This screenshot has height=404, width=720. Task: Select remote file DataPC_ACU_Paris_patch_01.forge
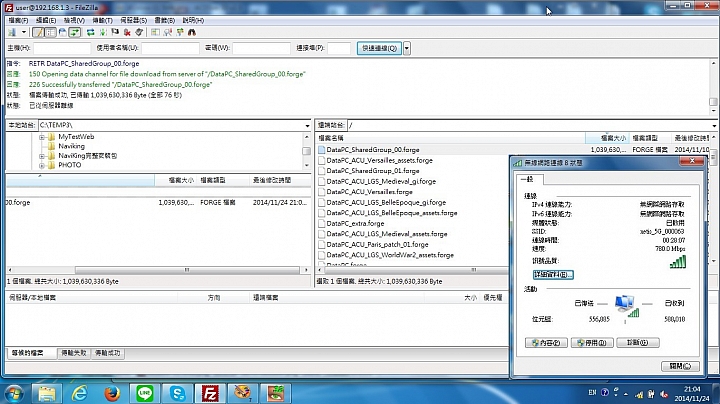(377, 245)
